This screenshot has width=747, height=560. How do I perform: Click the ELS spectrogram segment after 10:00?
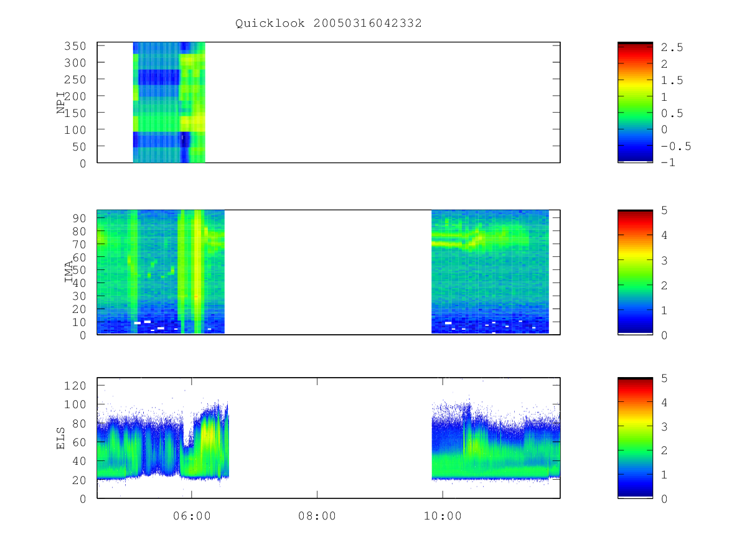(496, 442)
